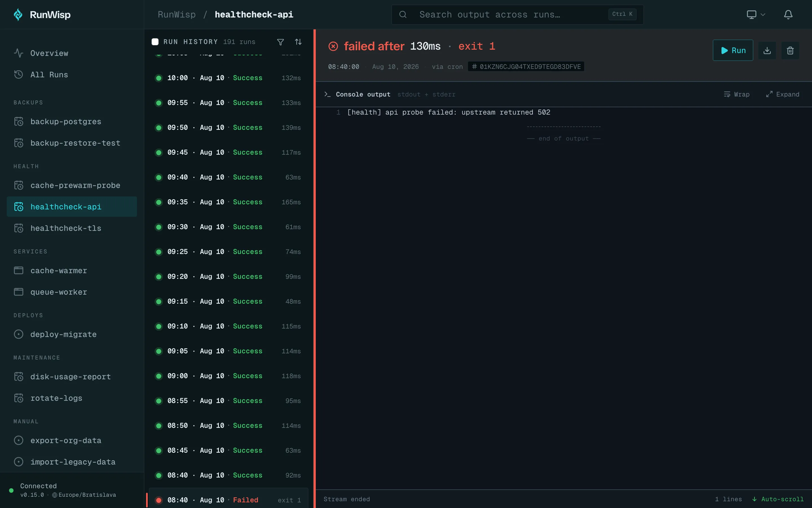This screenshot has width=812, height=508.
Task: Select the 09:00 run lasting 118ms
Action: coord(228,376)
